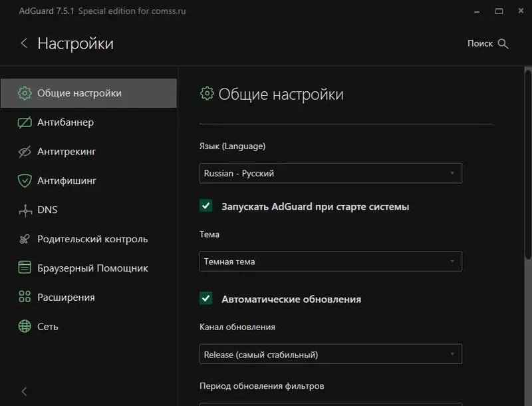
Task: Open the Поиск search control
Action: 488,43
